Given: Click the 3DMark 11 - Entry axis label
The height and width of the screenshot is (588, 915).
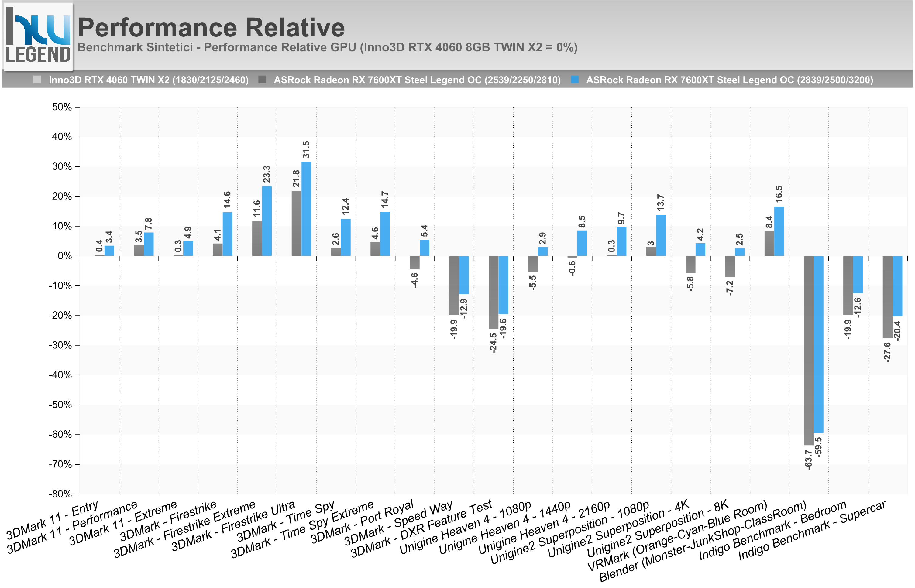Looking at the screenshot, I should pos(52,520).
